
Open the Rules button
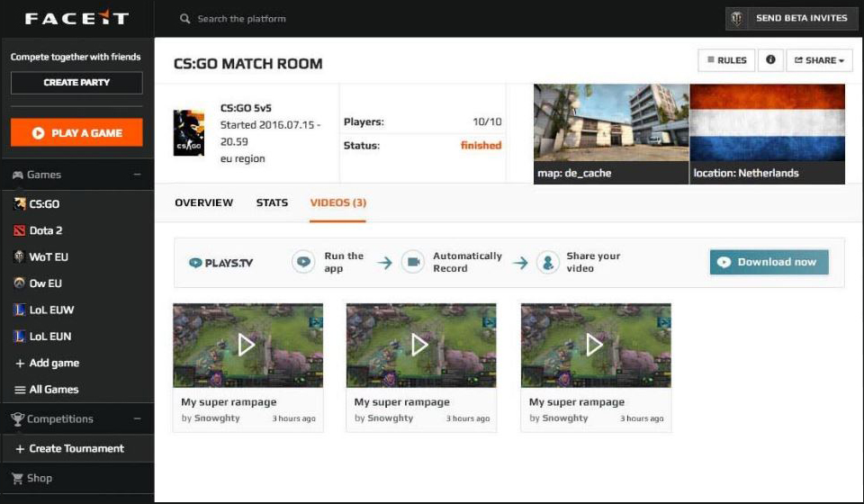pyautogui.click(x=726, y=60)
